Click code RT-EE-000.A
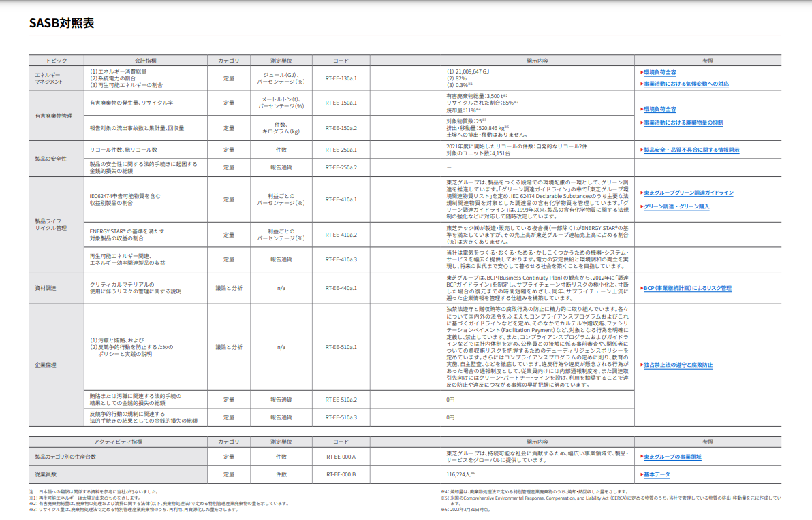Image resolution: width=812 pixels, height=520 pixels. coord(341,457)
